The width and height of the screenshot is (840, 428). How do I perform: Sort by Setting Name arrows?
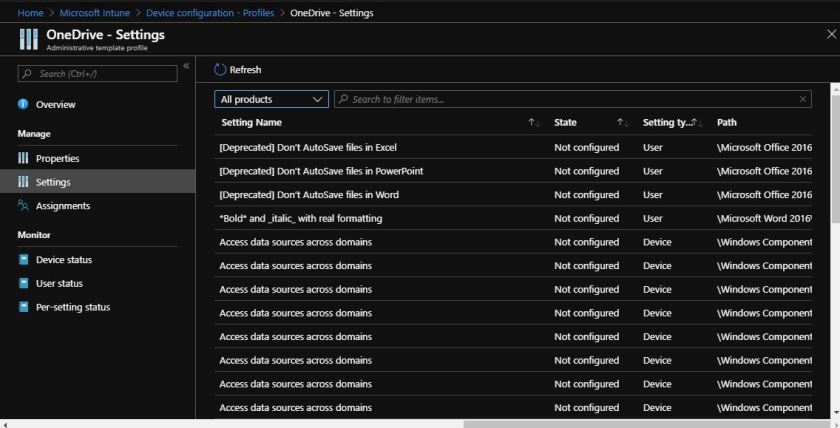[534, 123]
